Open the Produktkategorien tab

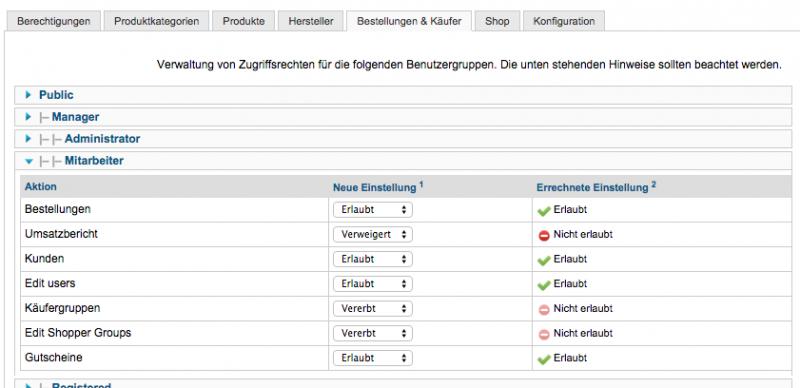tap(156, 21)
